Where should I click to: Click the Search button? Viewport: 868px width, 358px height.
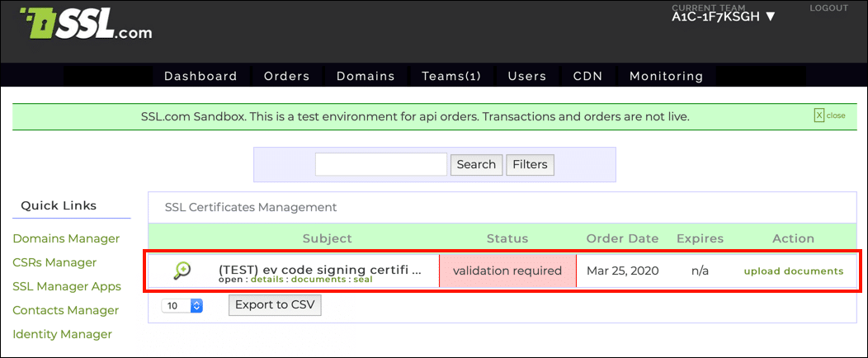tap(476, 164)
